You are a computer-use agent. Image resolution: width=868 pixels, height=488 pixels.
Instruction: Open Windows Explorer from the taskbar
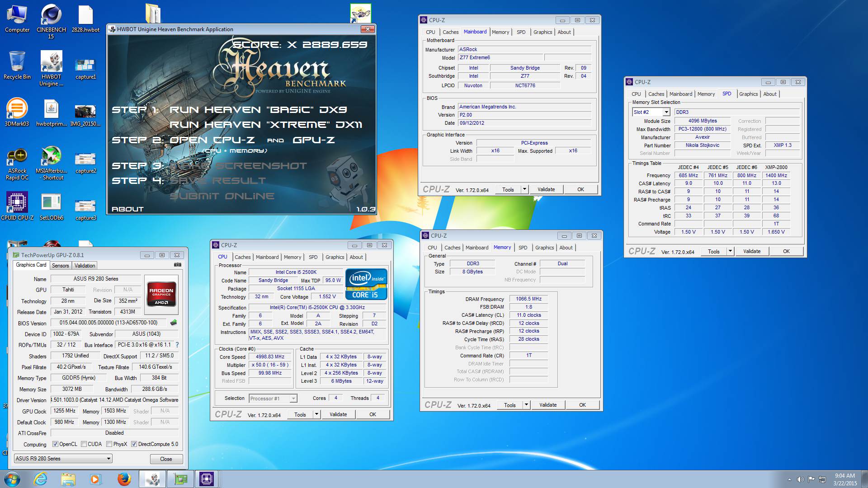(68, 479)
